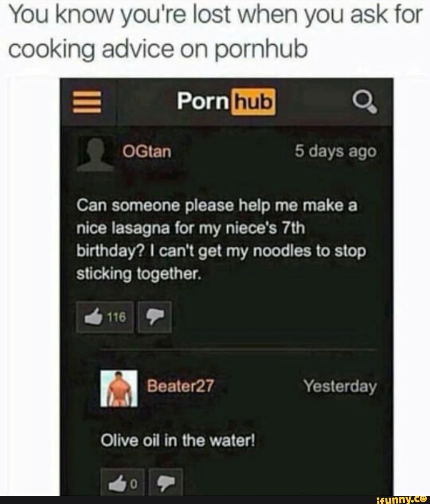This screenshot has width=430, height=504.
Task: Select the 'Olive oil in the water!' reply
Action: 178,441
